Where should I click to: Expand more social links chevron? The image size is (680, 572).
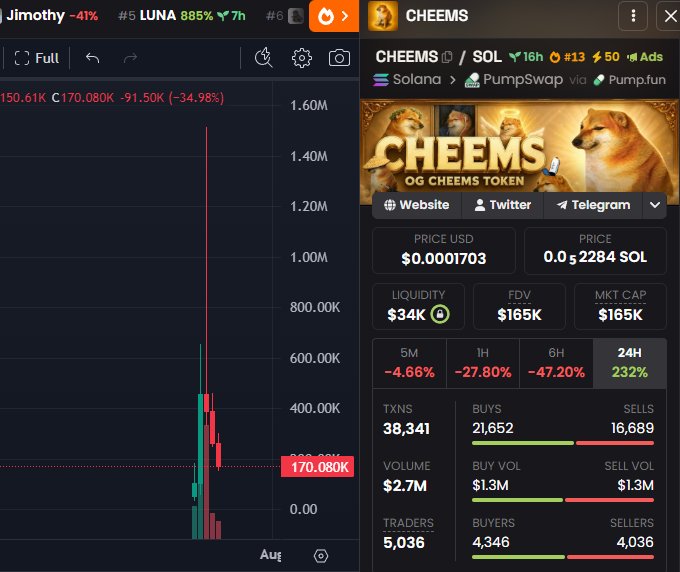coord(655,205)
